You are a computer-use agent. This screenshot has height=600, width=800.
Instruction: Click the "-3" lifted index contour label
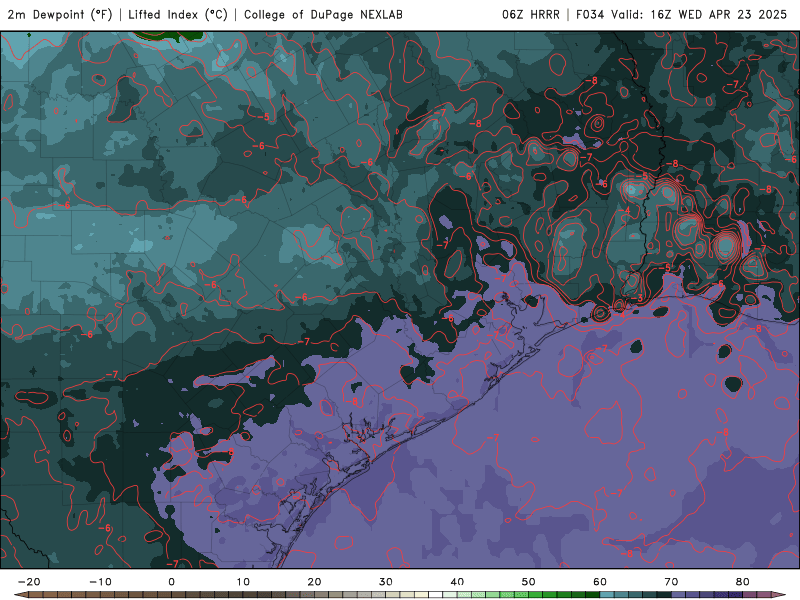pos(638,298)
